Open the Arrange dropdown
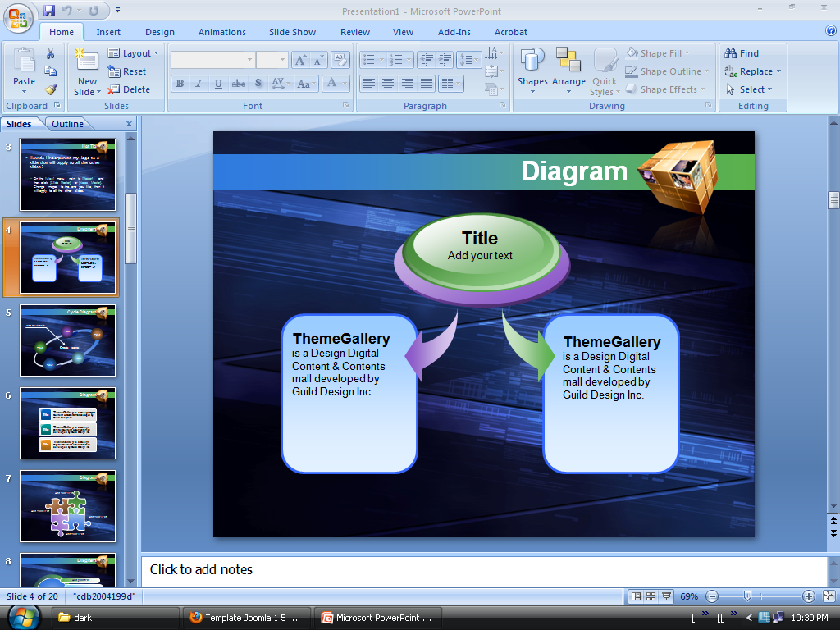This screenshot has width=840, height=630. (568, 72)
